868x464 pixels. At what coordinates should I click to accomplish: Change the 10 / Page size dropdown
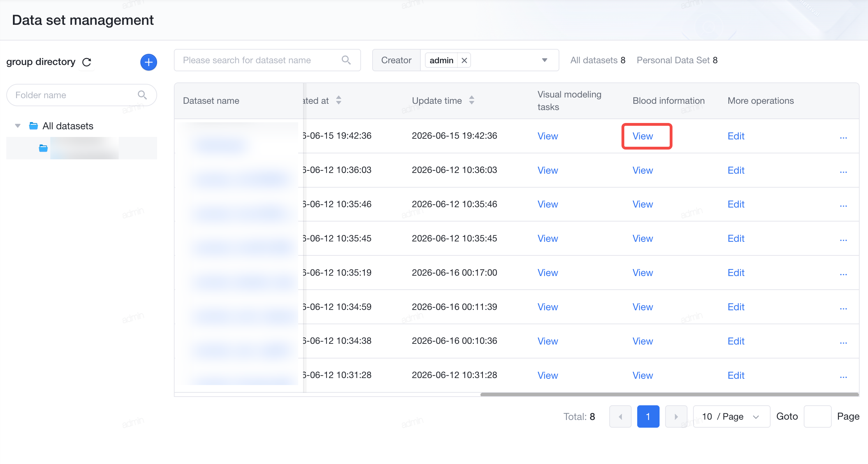pos(731,416)
